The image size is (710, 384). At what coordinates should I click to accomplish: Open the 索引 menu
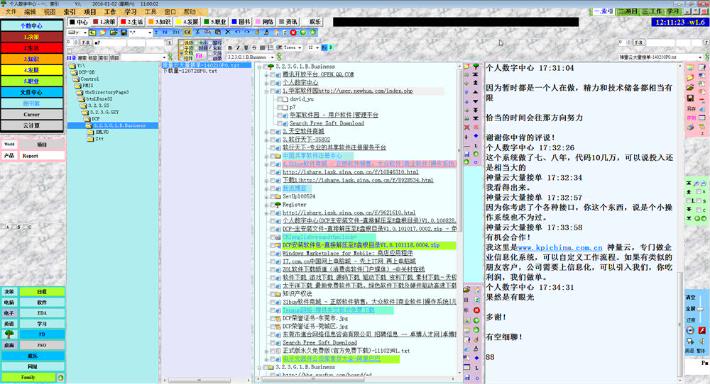click(70, 12)
